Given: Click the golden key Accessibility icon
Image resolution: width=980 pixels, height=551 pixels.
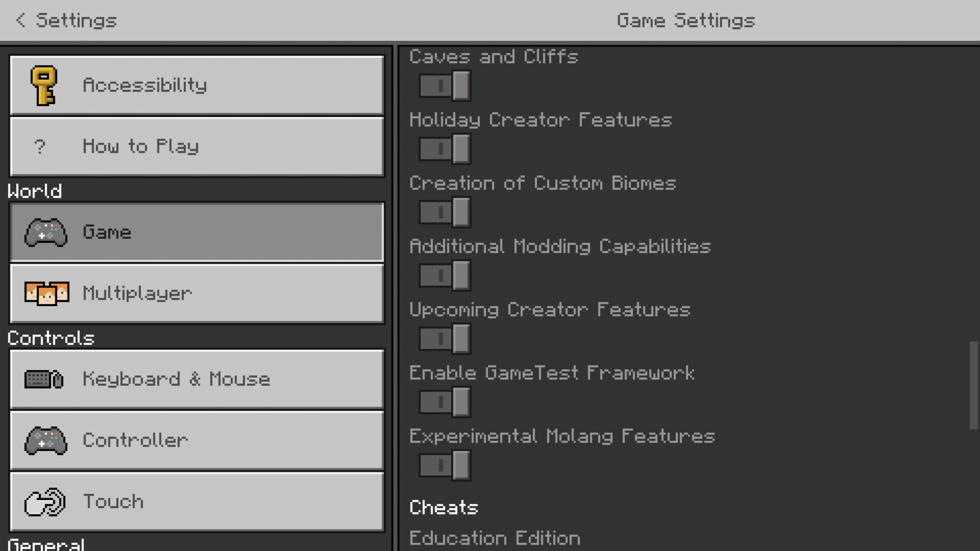Looking at the screenshot, I should point(44,85).
